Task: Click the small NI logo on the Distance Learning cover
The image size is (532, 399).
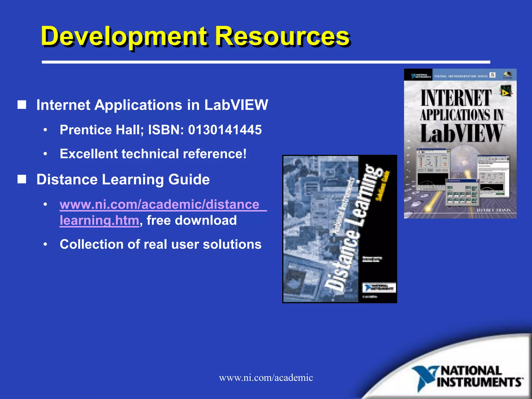Action: click(x=379, y=288)
